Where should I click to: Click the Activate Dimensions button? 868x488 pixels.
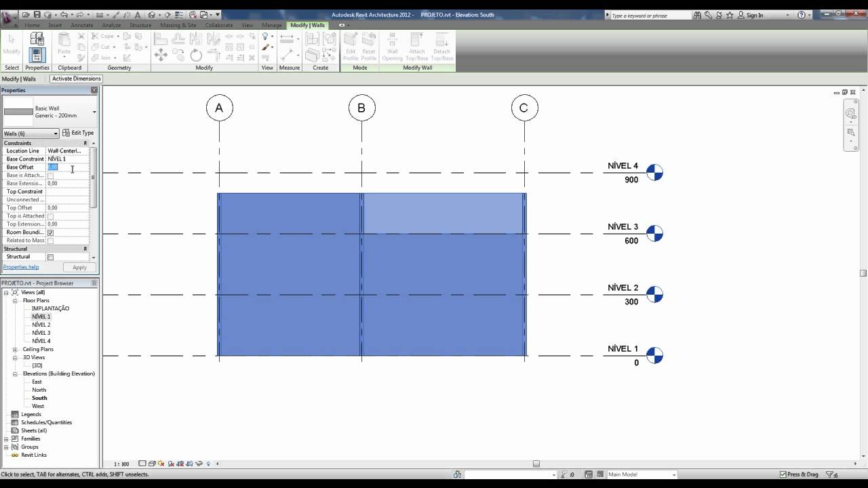pyautogui.click(x=77, y=79)
